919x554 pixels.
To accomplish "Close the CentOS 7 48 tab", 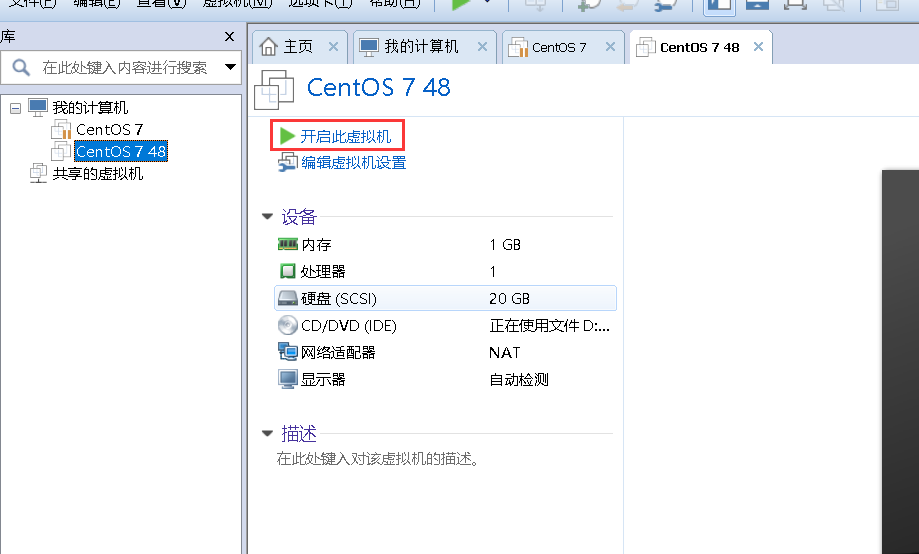I will click(x=758, y=46).
